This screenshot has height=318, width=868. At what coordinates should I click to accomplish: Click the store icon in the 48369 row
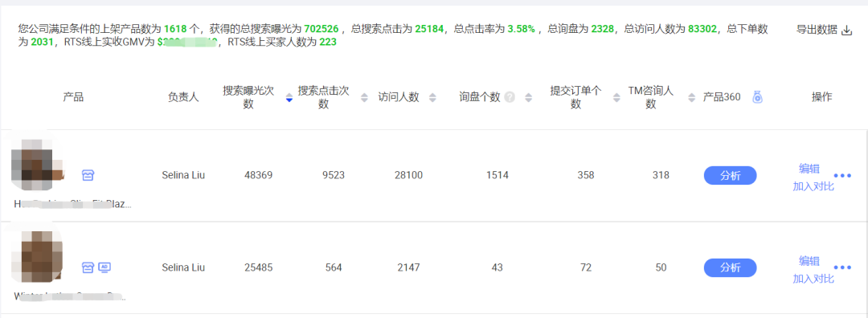click(x=88, y=175)
